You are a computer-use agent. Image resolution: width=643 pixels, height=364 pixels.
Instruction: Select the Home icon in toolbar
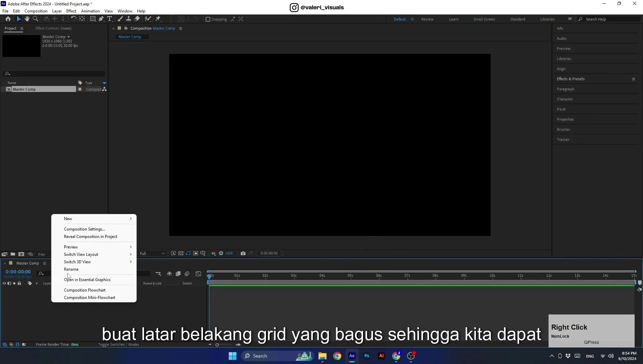[8, 19]
